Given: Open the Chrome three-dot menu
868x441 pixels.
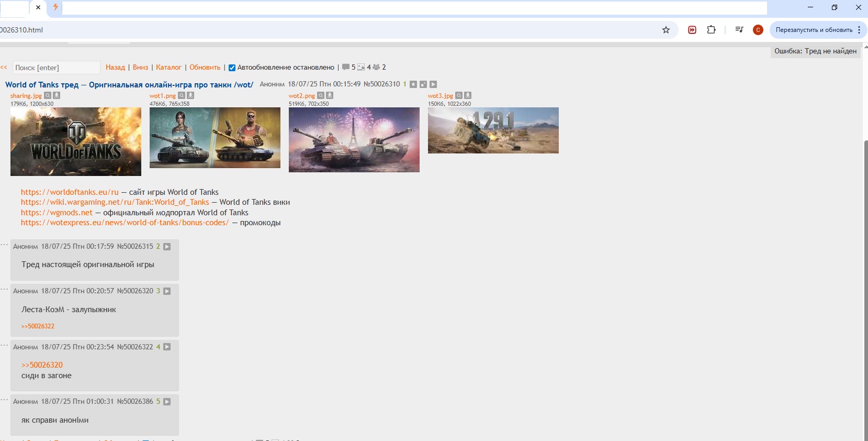Looking at the screenshot, I should (x=859, y=30).
